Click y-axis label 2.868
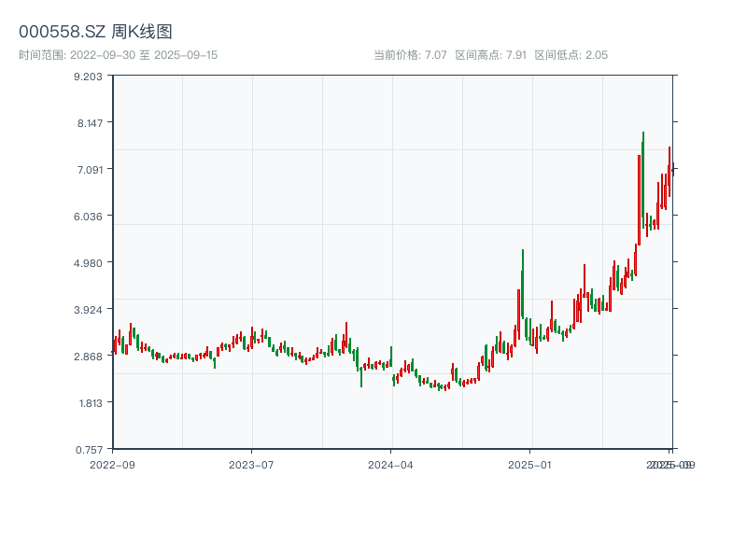Image resolution: width=747 pixels, height=560 pixels. (88, 357)
